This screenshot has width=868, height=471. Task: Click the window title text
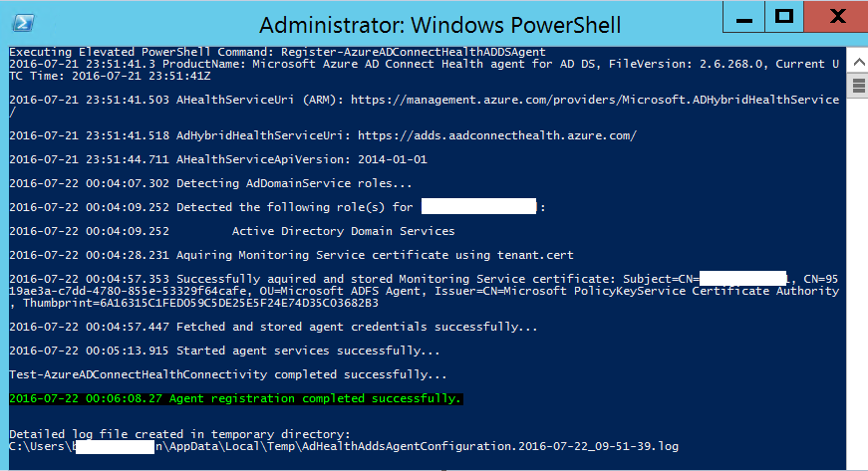[439, 25]
